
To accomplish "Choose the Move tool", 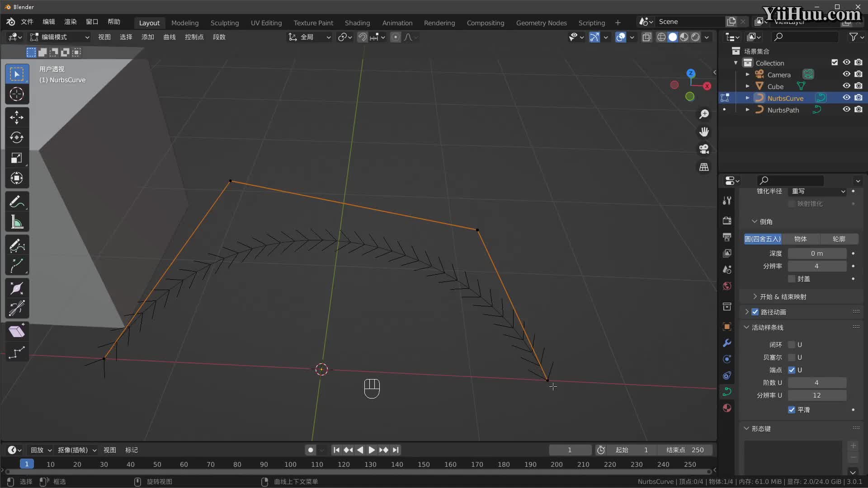I will click(17, 117).
